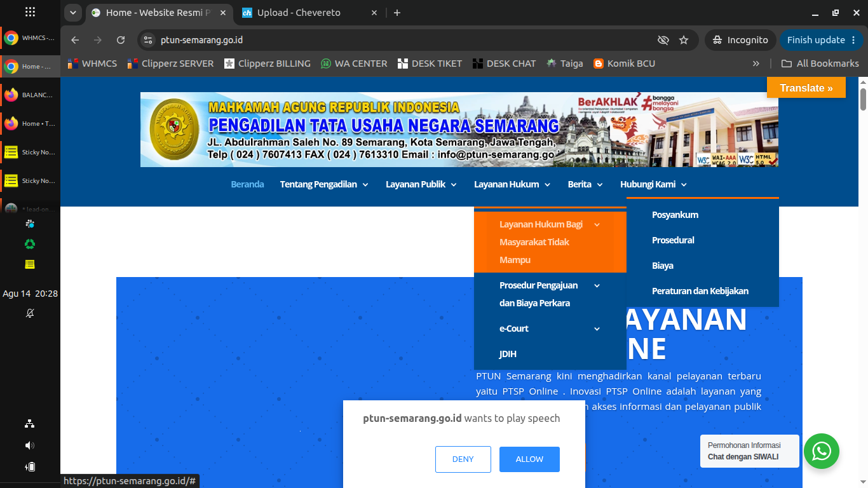Open the WhatsApp chat bubble icon
This screenshot has width=868, height=488.
[822, 451]
